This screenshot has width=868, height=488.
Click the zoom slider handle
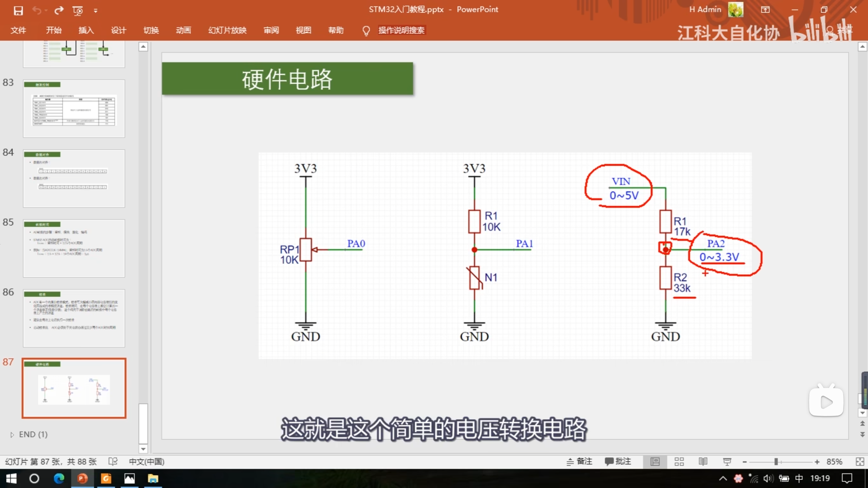pyautogui.click(x=776, y=462)
